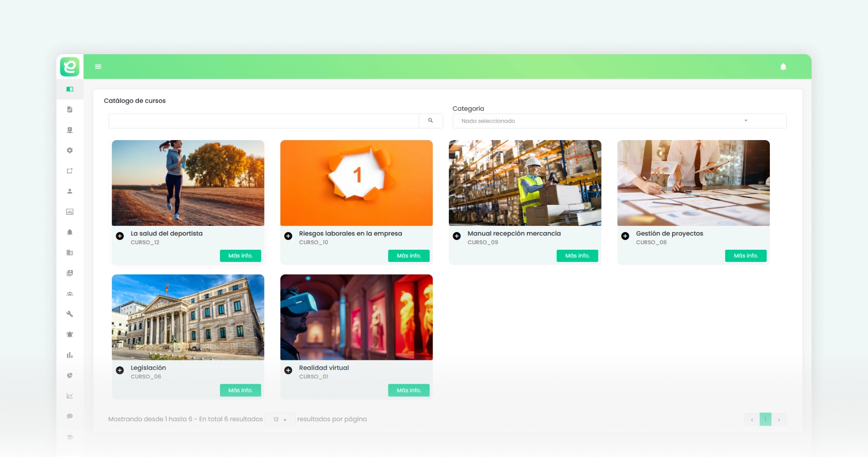This screenshot has height=457, width=868.
Task: Select the book catalog item in sidebar
Action: tap(69, 89)
